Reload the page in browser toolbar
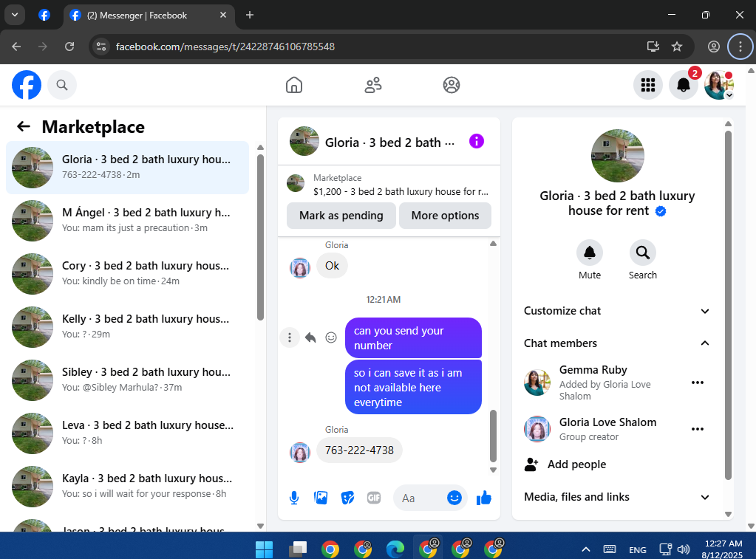756x559 pixels. 69,47
